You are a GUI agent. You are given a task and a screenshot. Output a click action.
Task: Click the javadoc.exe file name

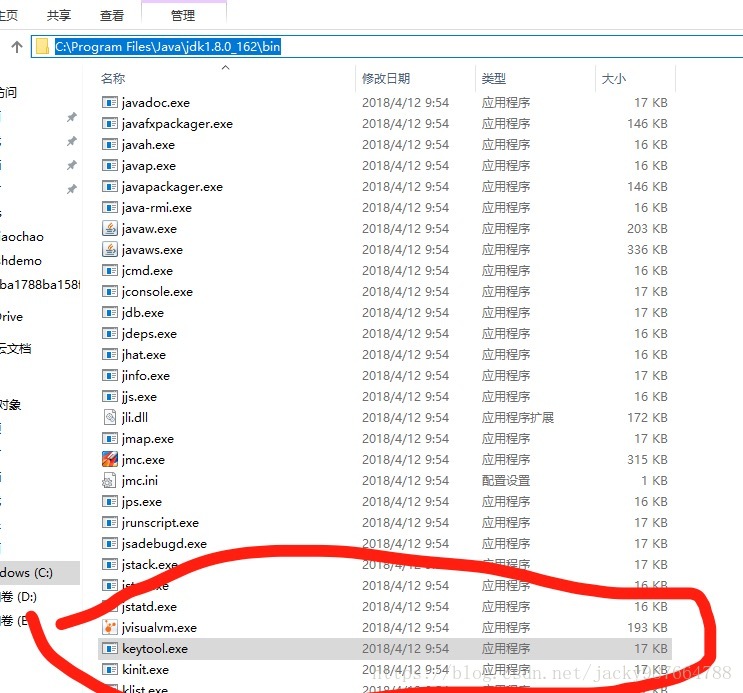[x=155, y=102]
